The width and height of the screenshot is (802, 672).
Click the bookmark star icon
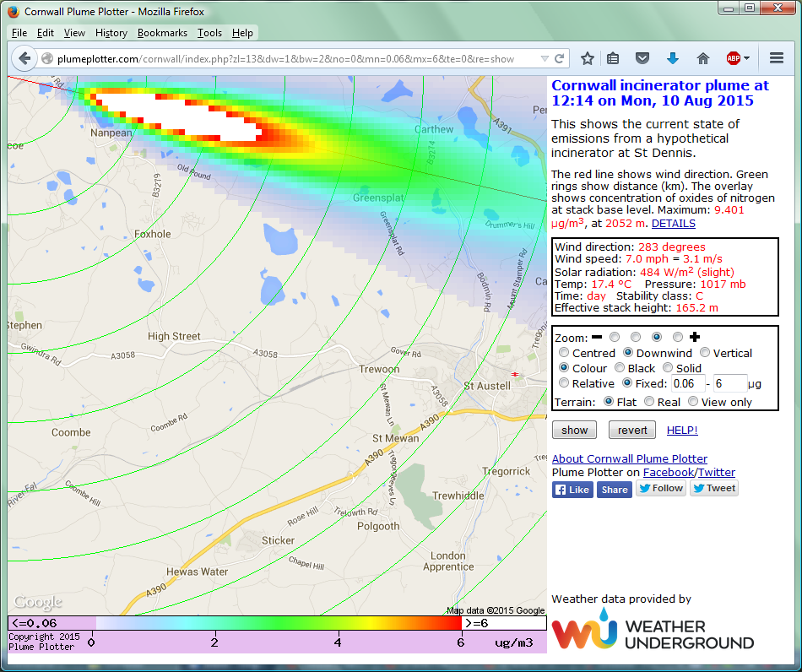point(588,58)
